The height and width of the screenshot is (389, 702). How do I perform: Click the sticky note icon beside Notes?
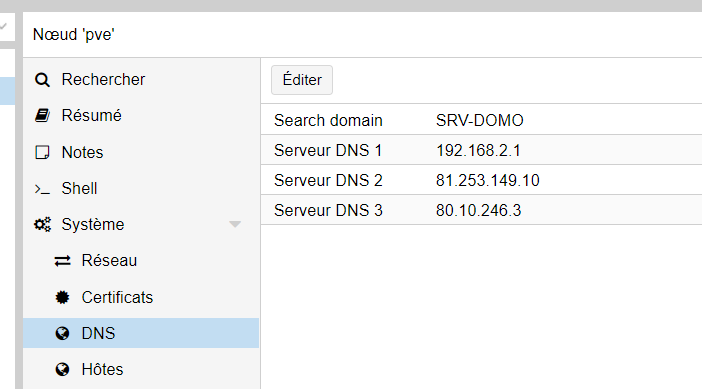[x=42, y=152]
